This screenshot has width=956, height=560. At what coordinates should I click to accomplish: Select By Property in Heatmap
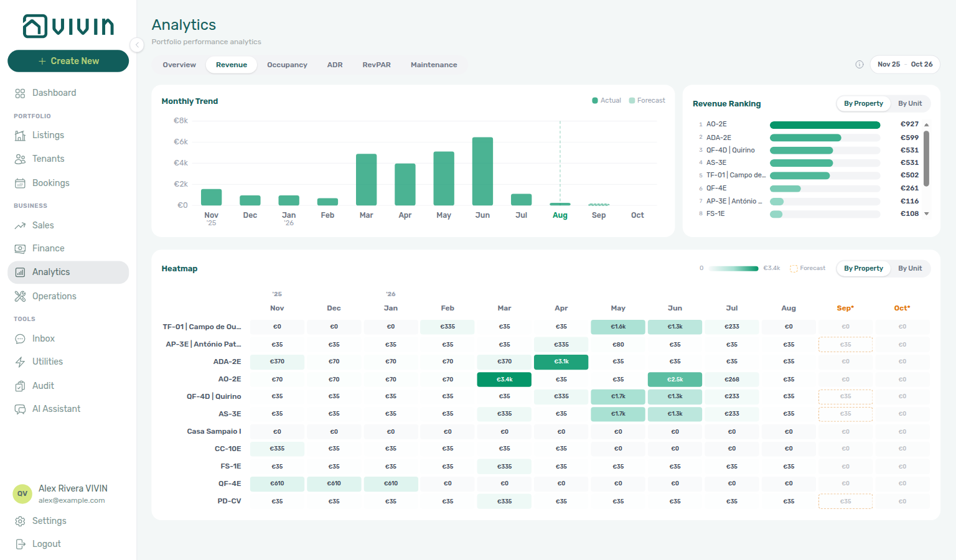pyautogui.click(x=863, y=268)
